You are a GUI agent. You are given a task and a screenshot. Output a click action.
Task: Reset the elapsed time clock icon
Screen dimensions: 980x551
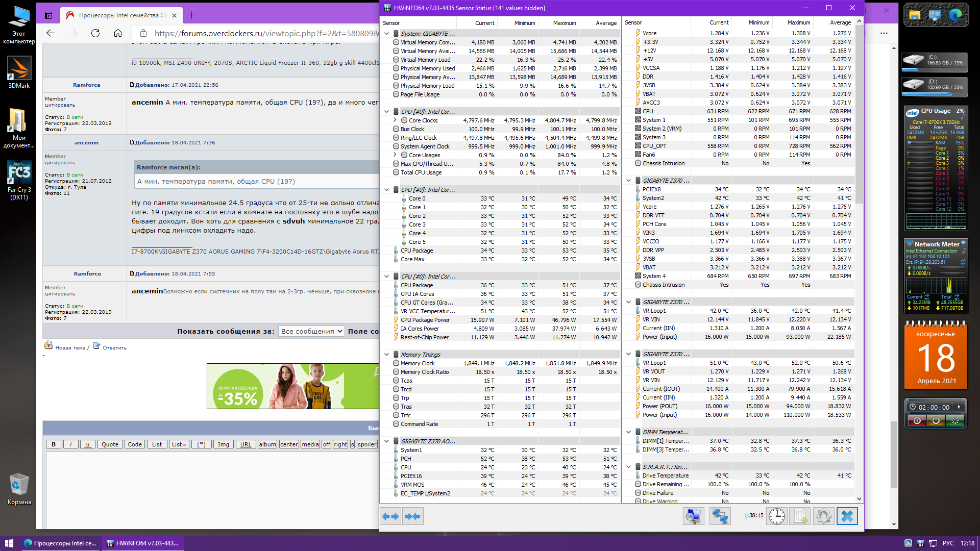[x=777, y=516]
